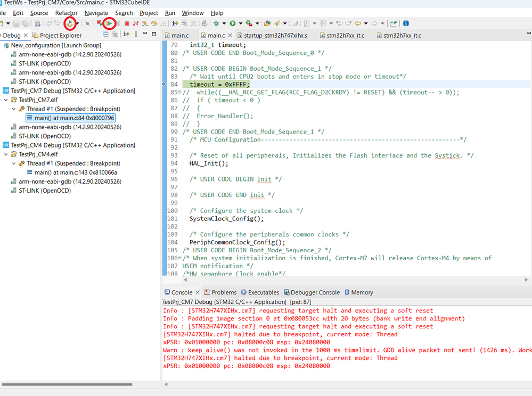Collapse Thread #1 under TestPrj_CM4.elf

[x=14, y=163]
